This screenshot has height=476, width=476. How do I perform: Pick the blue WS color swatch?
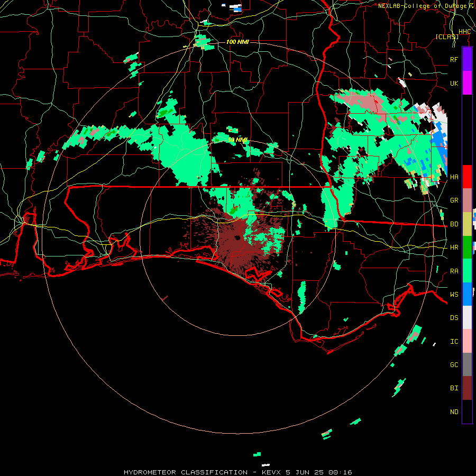click(x=467, y=294)
